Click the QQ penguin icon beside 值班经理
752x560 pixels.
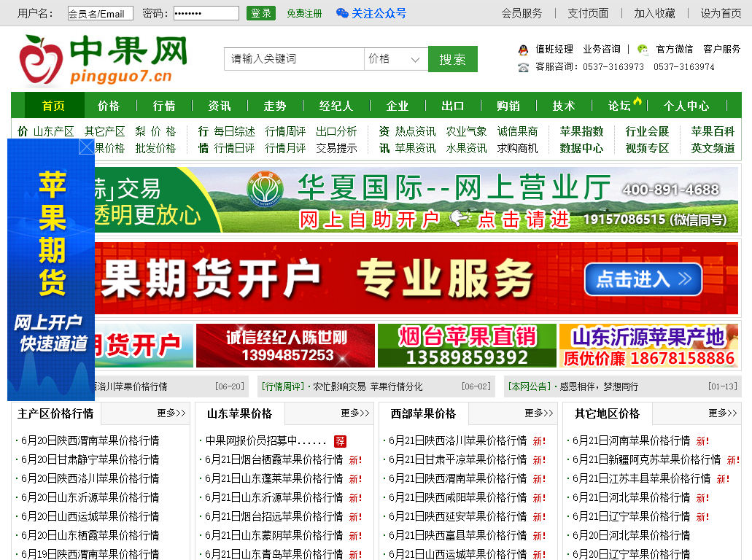coord(523,50)
